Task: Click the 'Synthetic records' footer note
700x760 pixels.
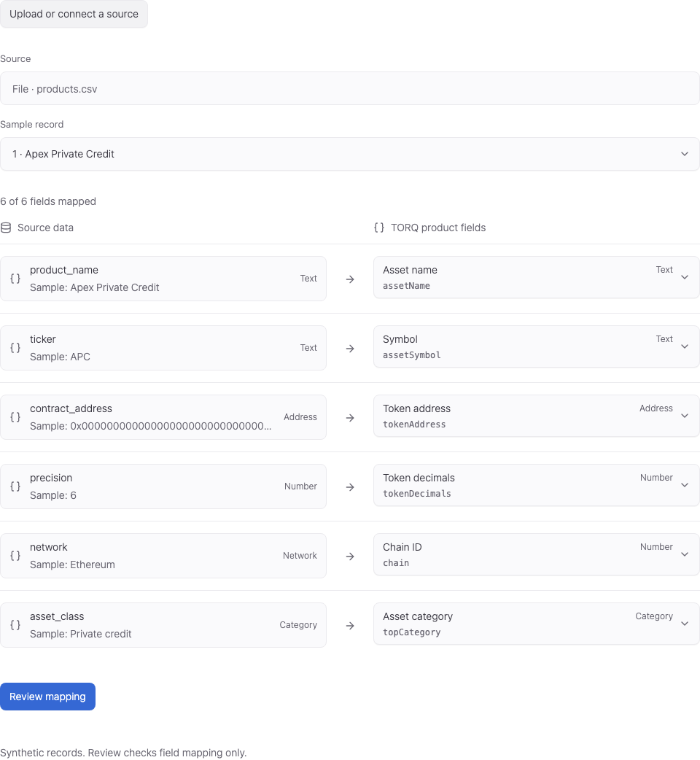Action: click(x=123, y=753)
